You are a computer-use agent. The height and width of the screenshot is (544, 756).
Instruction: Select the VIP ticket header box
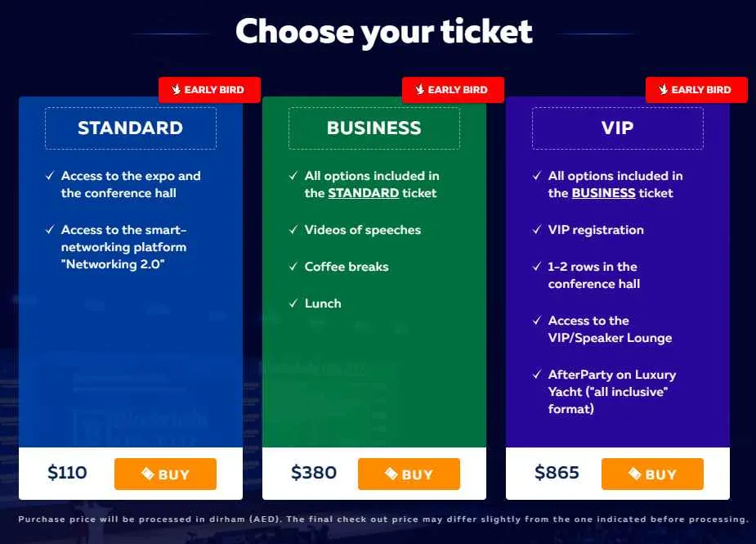[x=618, y=128]
